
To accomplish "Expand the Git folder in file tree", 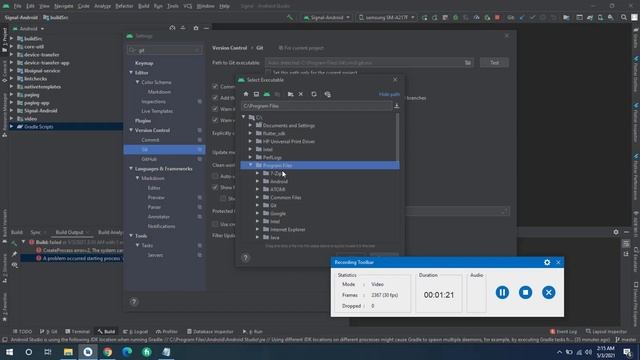I will tap(258, 205).
